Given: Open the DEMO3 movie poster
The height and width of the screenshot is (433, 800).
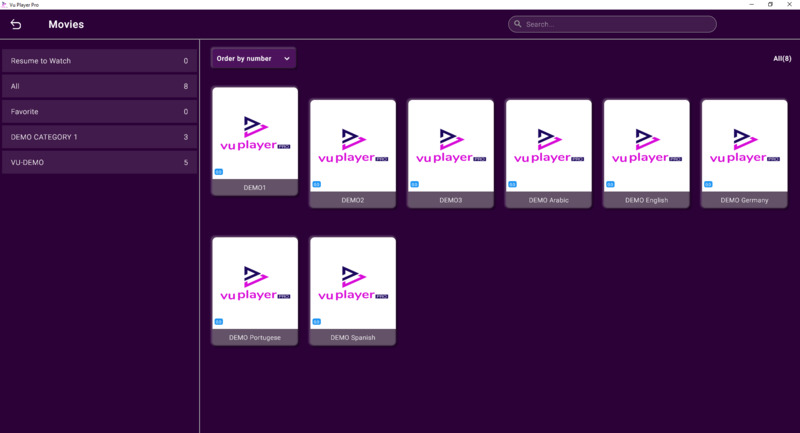Looking at the screenshot, I should [x=451, y=146].
